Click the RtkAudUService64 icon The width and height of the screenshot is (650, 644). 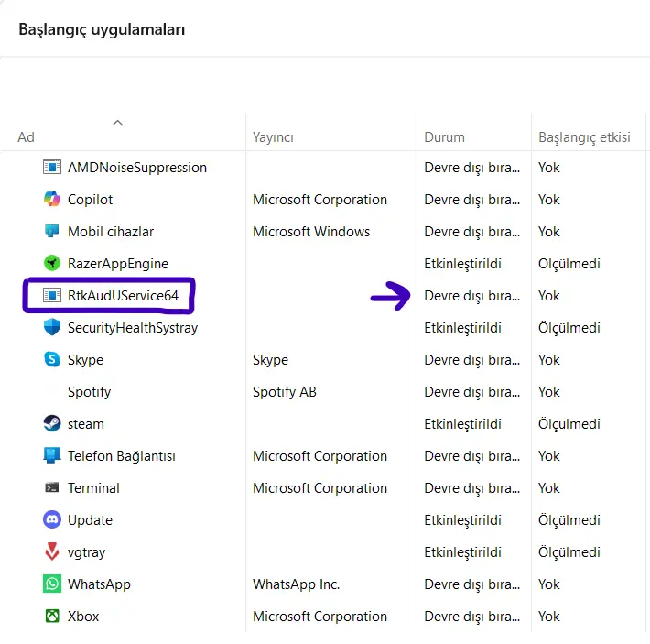(x=52, y=296)
